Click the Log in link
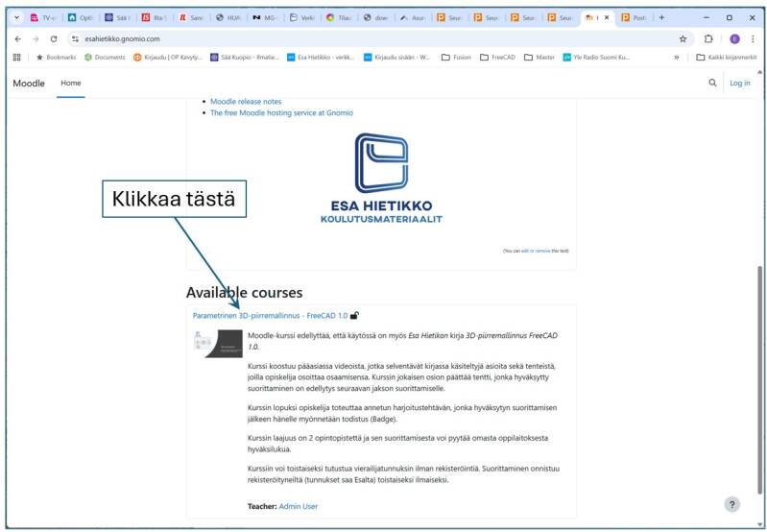Viewport: 767px width, 532px height. click(x=739, y=84)
